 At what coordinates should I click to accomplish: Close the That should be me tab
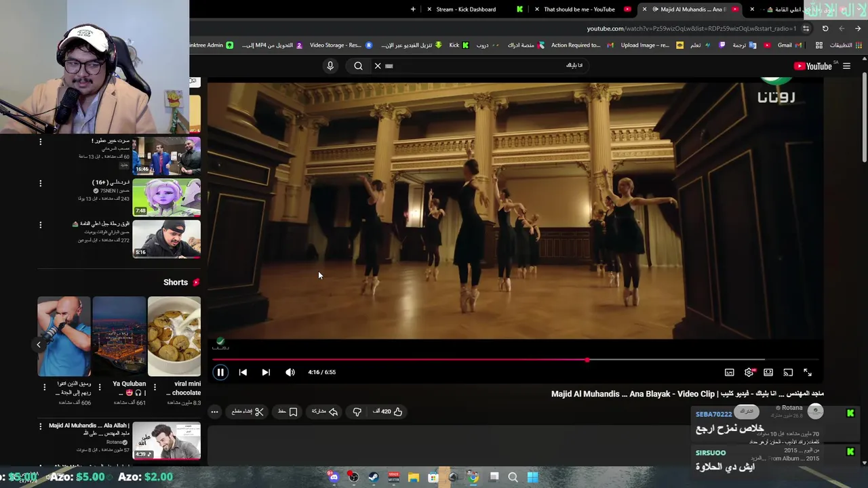click(537, 9)
